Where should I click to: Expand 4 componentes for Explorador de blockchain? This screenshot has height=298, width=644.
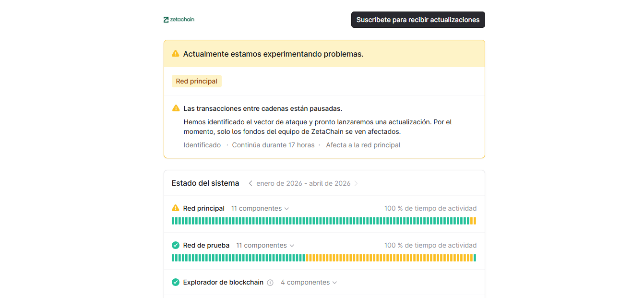click(x=309, y=282)
